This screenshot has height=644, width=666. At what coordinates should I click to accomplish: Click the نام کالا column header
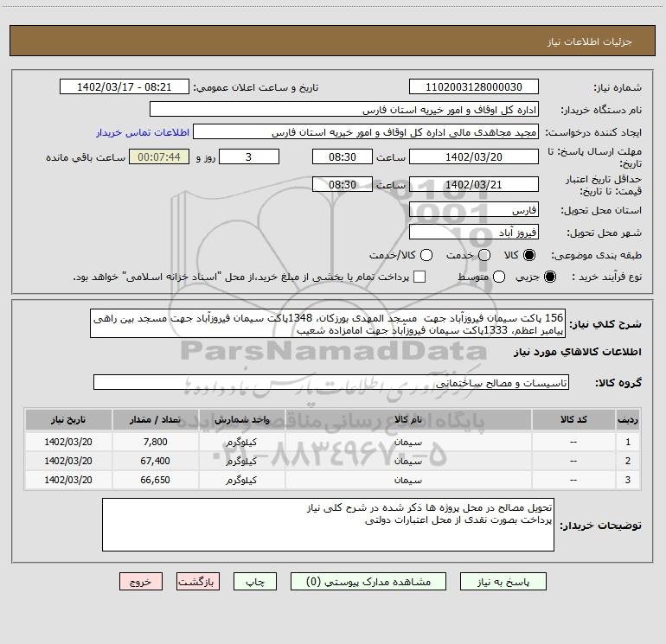click(408, 419)
